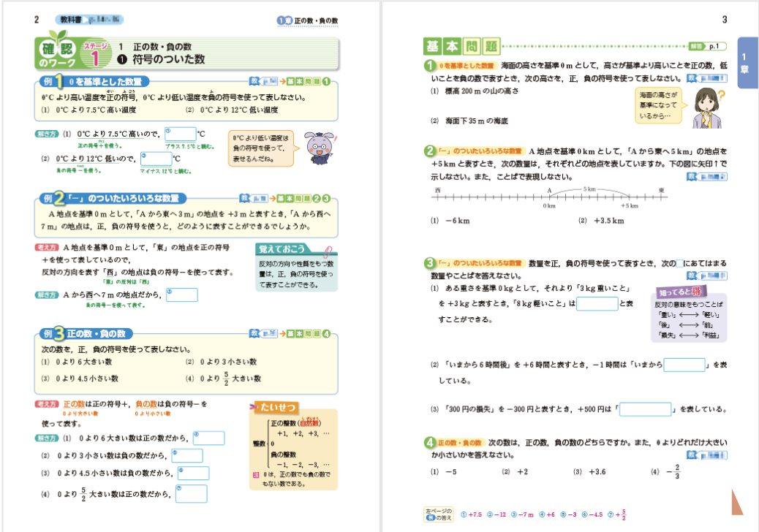Click the 例3 numbered badge
Viewport: 759px width, 532px height.
tap(53, 334)
